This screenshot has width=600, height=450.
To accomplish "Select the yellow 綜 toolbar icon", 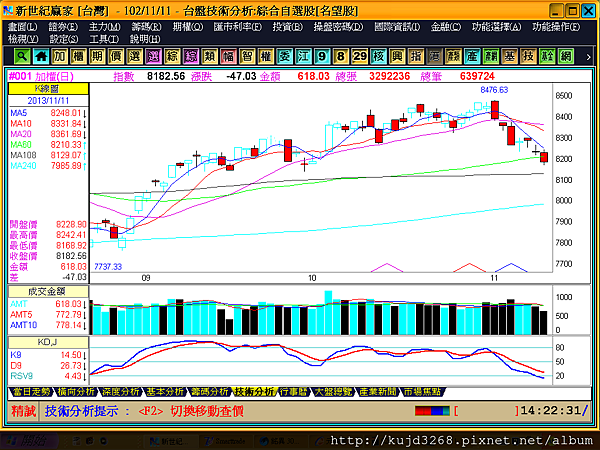I will pyautogui.click(x=172, y=57).
